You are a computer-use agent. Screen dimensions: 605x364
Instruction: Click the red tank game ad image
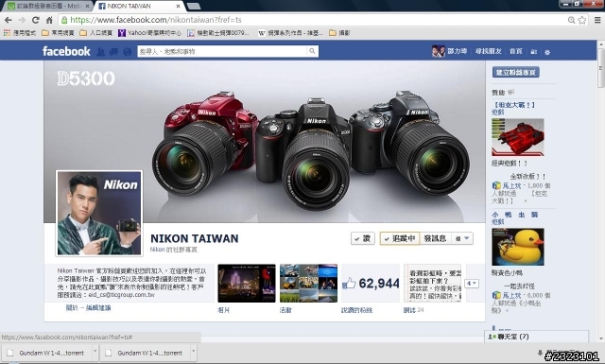pos(518,137)
